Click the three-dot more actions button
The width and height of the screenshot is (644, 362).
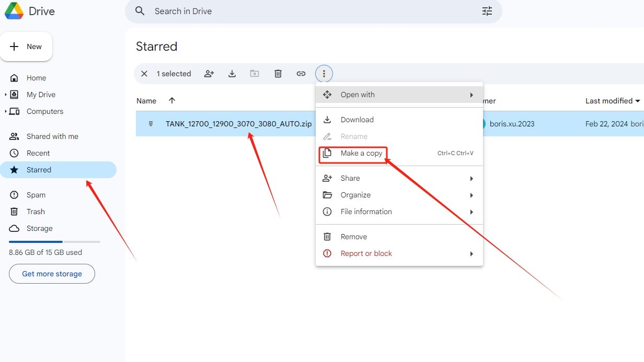click(324, 74)
